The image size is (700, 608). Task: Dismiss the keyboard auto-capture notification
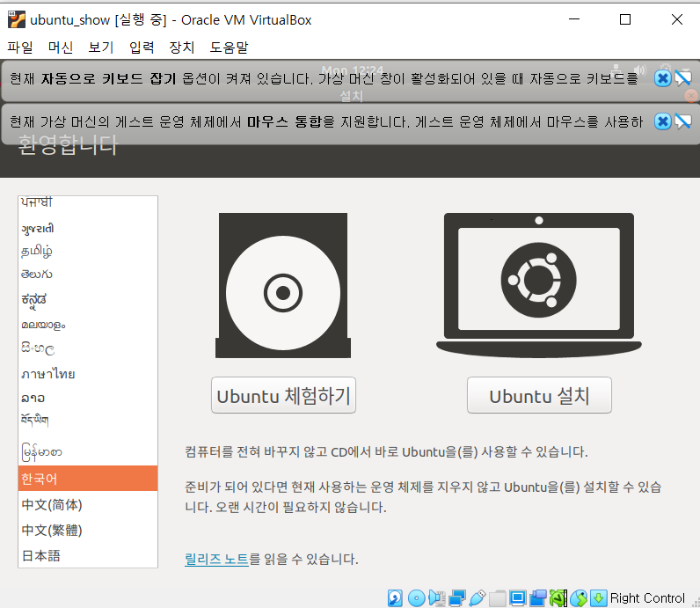coord(662,78)
